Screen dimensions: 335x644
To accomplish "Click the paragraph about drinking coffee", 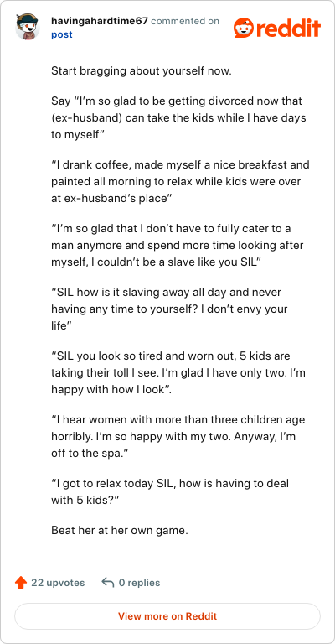I will pos(180,181).
